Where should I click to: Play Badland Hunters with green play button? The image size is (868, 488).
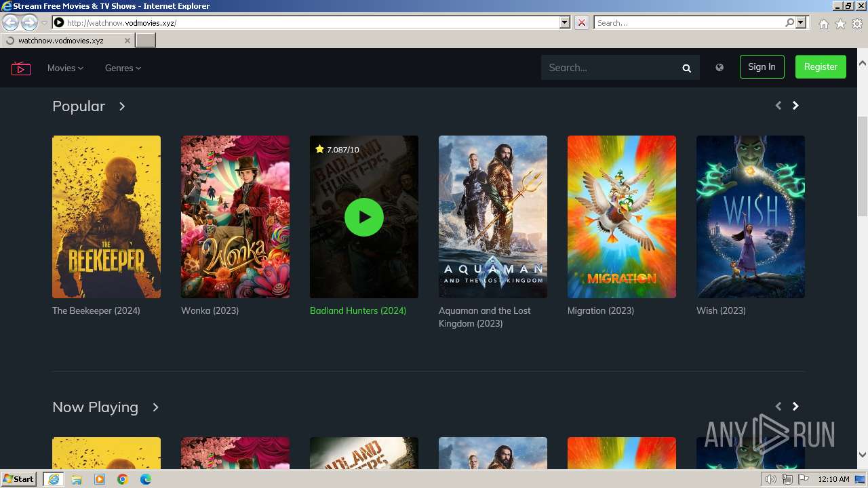tap(364, 217)
